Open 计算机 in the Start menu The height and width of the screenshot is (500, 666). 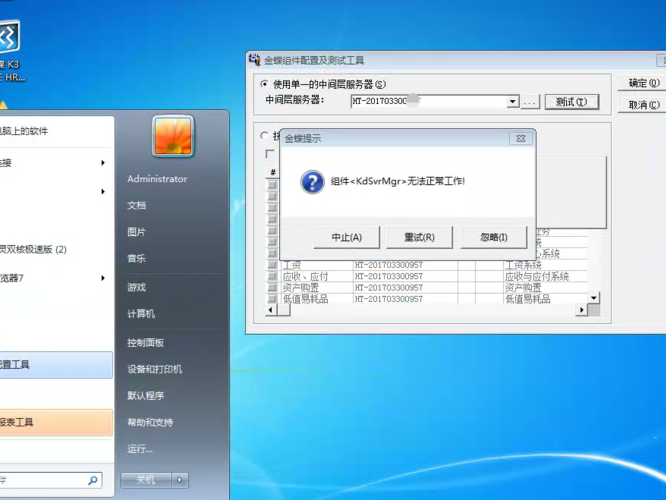click(141, 314)
